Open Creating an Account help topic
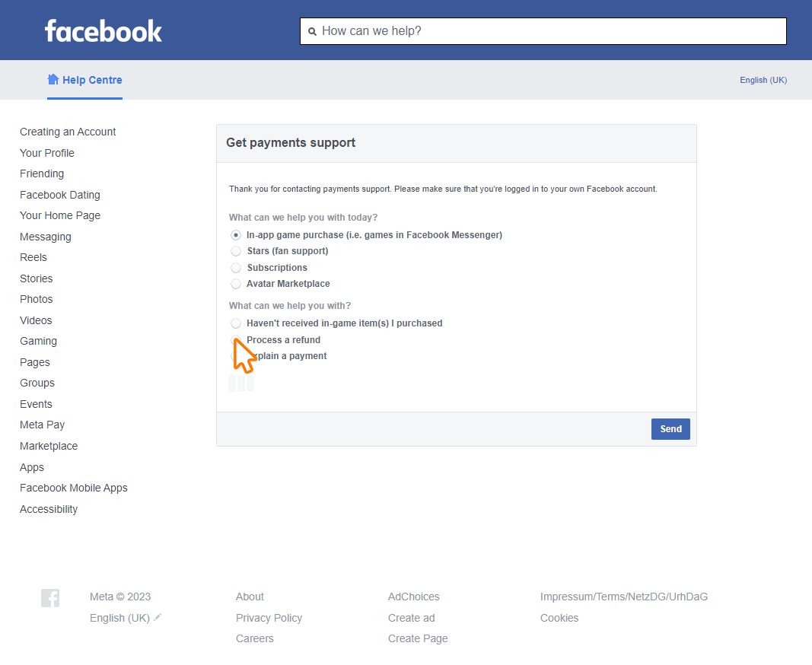The image size is (812, 665). coord(68,132)
